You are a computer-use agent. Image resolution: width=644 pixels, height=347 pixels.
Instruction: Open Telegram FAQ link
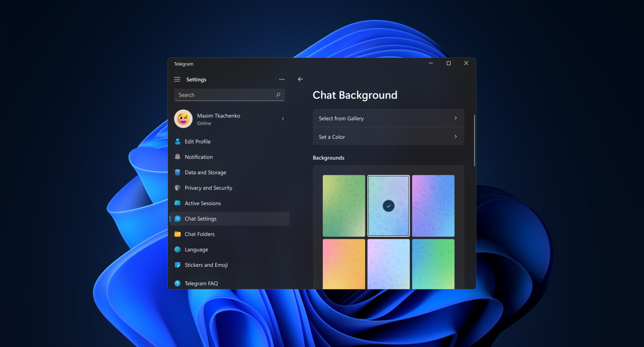click(x=229, y=283)
